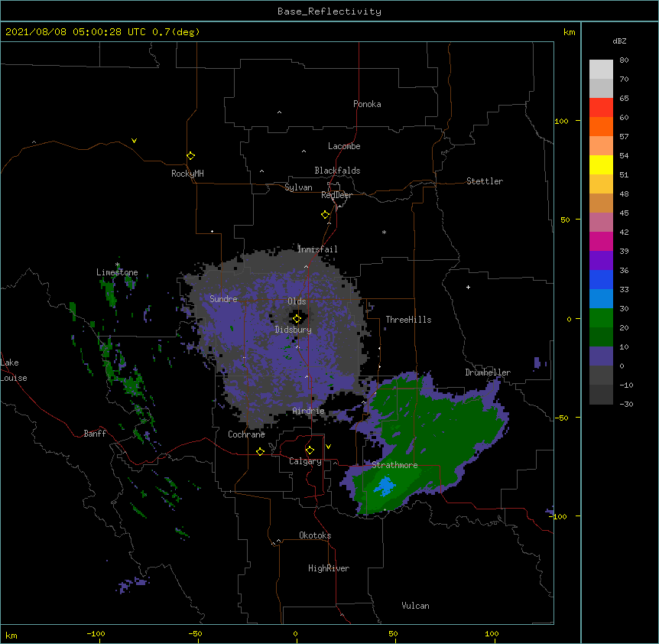This screenshot has height=644, width=659.
Task: Click the asterisk marker above Limestone
Action: 117,265
